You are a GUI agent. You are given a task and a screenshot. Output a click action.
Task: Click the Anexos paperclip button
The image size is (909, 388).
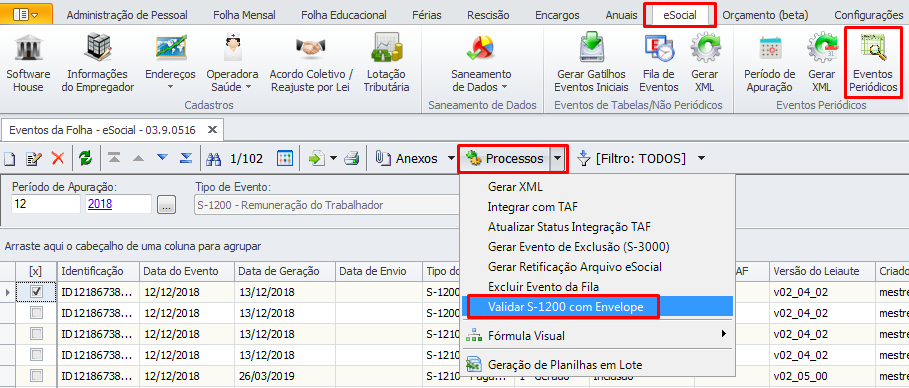406,158
